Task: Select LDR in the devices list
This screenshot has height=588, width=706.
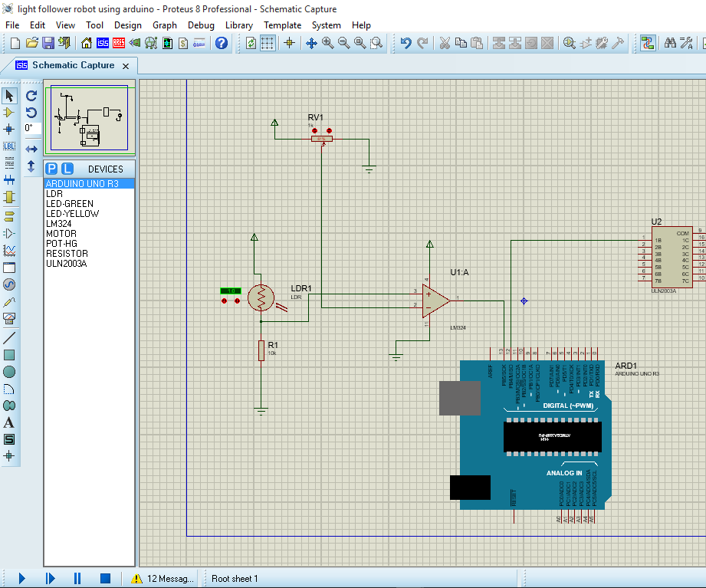Action: (89, 194)
